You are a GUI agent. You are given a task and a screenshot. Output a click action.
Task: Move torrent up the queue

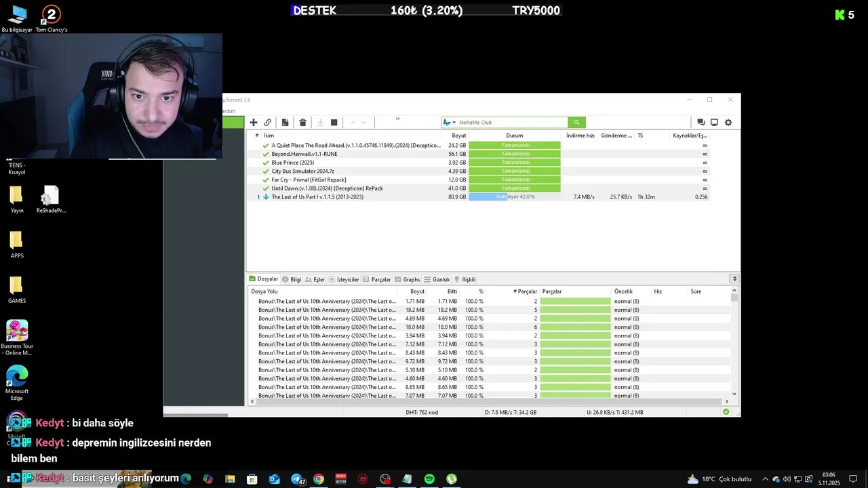pyautogui.click(x=353, y=123)
